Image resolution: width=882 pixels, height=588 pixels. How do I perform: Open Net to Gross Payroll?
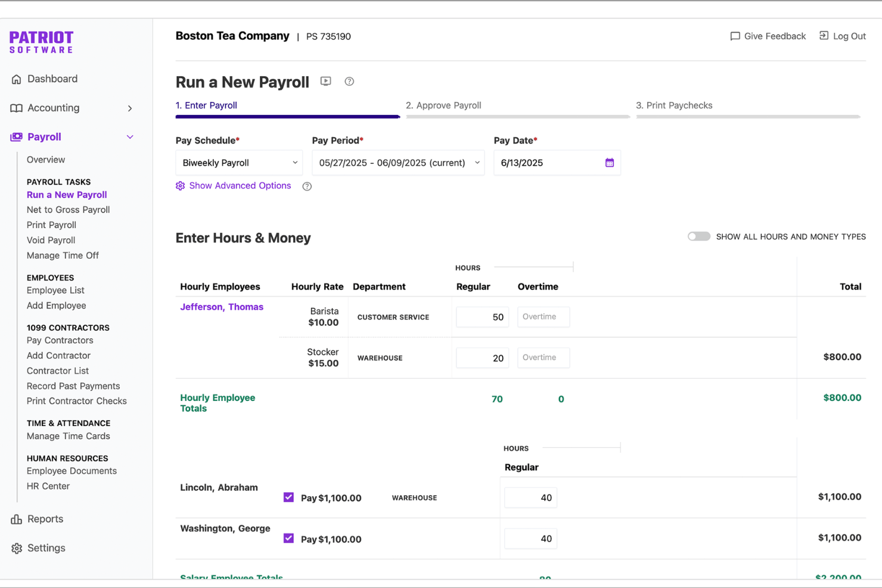(69, 210)
